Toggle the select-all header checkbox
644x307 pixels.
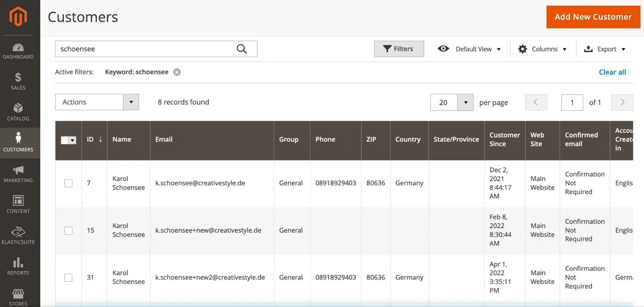(65, 140)
